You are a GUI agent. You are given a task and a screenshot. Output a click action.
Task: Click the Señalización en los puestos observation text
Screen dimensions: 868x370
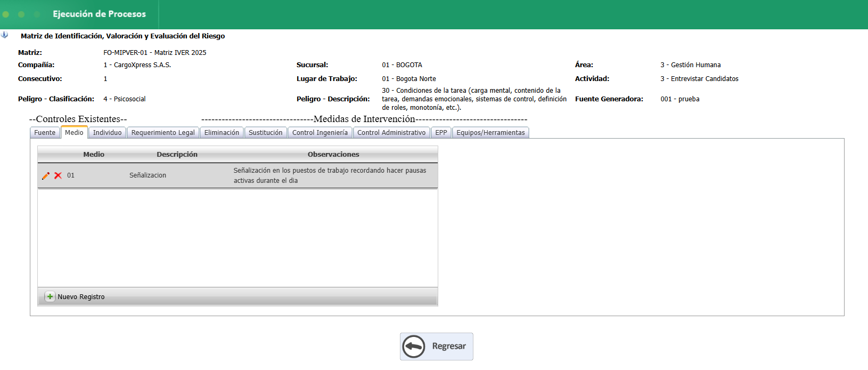pos(330,175)
